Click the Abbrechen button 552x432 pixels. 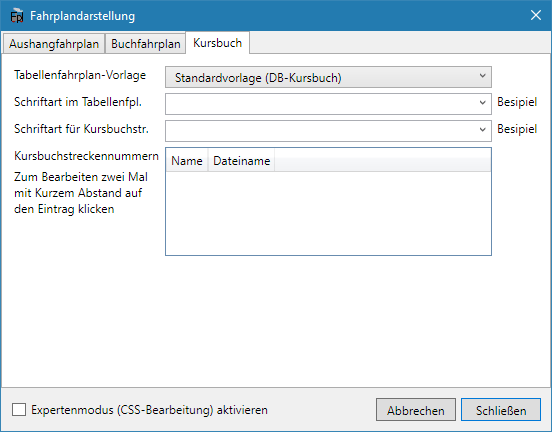tap(416, 410)
